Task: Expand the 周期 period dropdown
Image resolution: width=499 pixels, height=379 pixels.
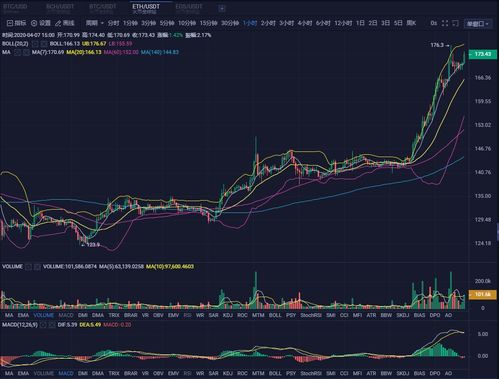Action: (x=95, y=23)
